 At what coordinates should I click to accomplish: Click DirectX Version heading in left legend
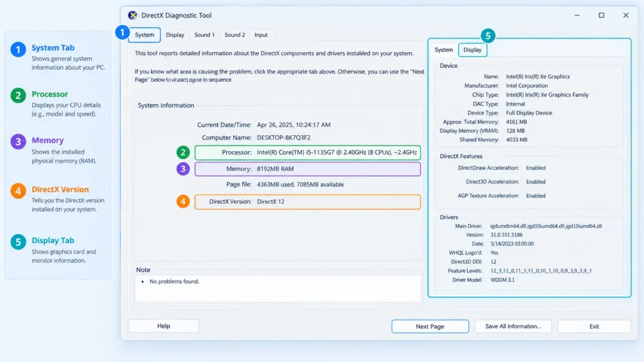point(60,189)
